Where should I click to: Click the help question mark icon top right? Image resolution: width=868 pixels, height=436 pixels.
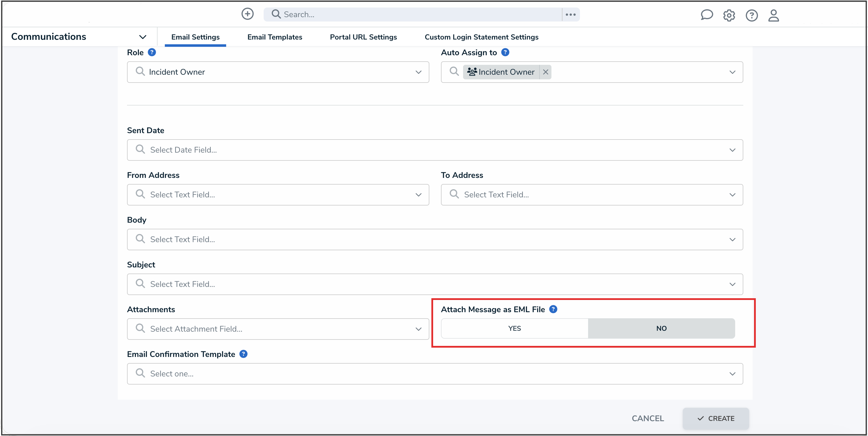click(x=751, y=15)
